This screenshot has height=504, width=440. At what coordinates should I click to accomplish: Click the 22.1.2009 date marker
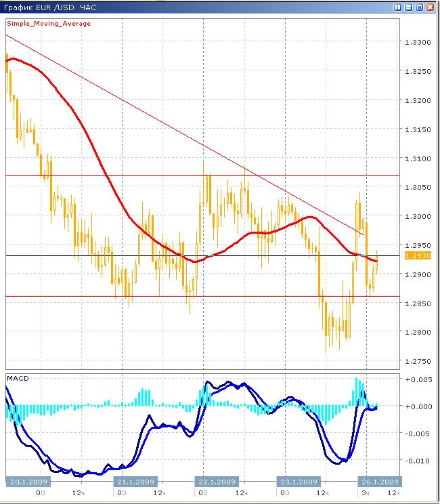pos(218,482)
